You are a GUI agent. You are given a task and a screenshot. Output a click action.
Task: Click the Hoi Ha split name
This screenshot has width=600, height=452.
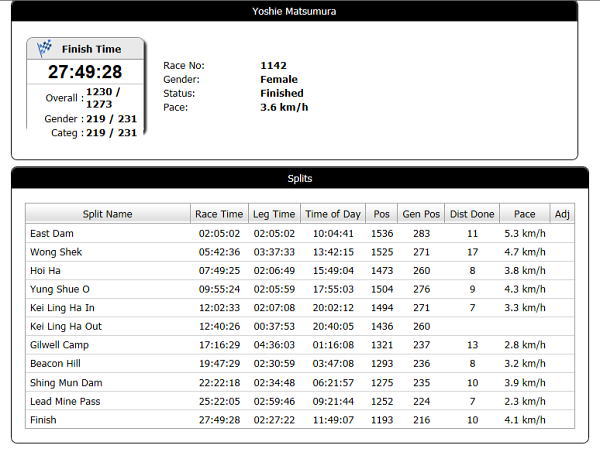click(44, 270)
